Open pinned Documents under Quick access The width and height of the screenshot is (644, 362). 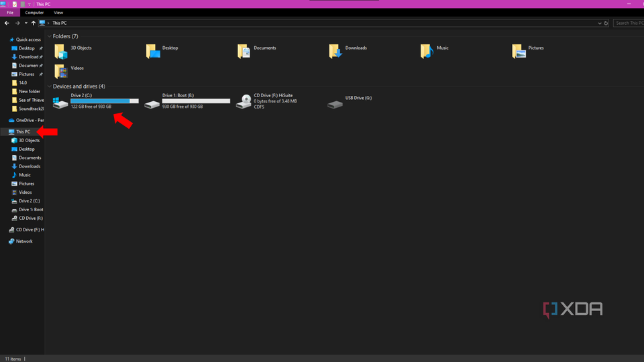28,65
